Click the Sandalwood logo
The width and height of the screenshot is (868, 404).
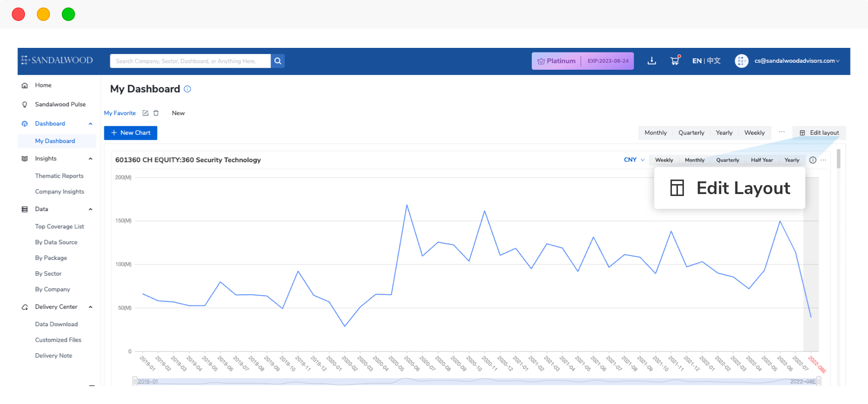pos(57,60)
